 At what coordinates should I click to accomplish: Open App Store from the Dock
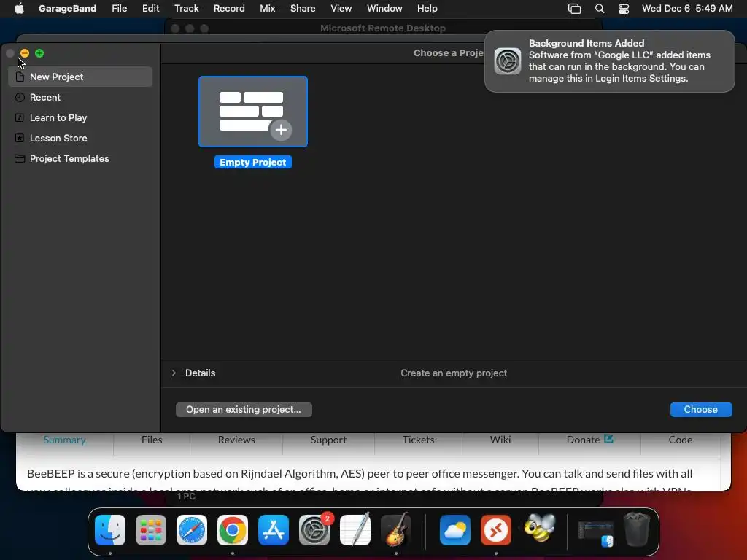coord(274,530)
